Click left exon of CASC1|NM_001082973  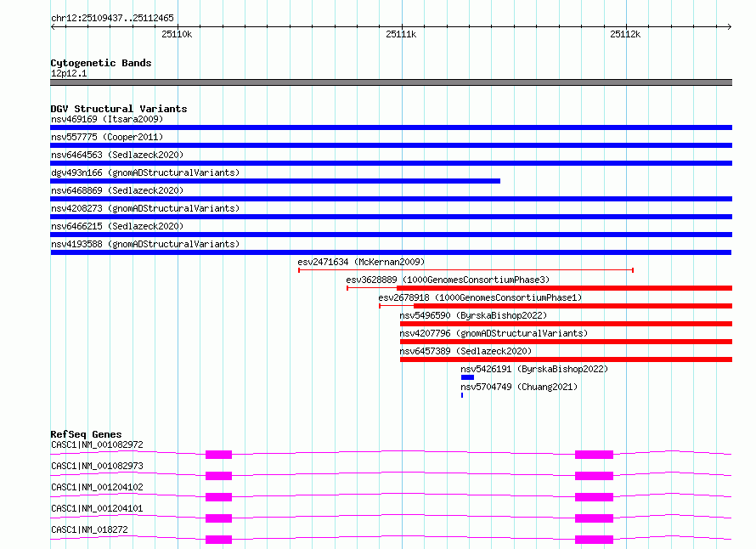pyautogui.click(x=218, y=476)
